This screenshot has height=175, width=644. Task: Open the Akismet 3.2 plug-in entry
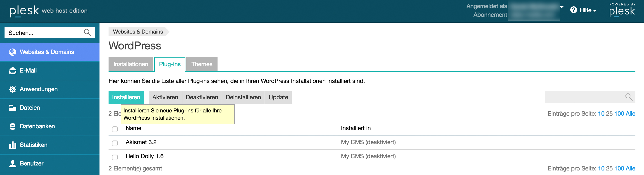[x=141, y=142]
